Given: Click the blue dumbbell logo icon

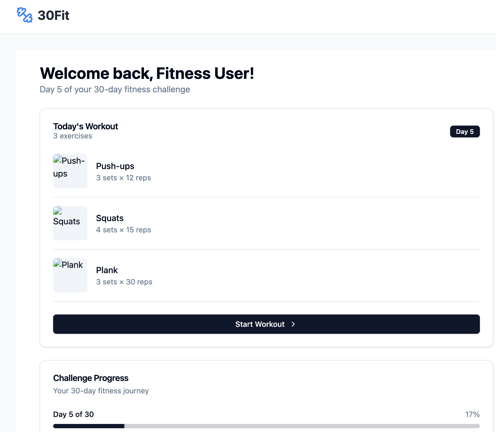Looking at the screenshot, I should (25, 15).
